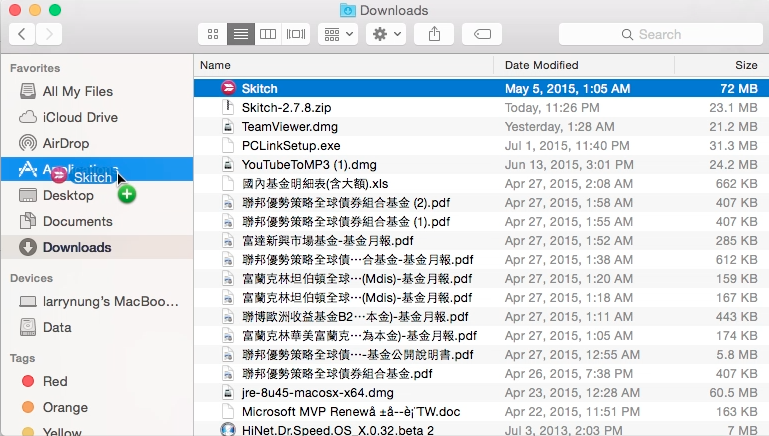Click the Downloads folder icon in title

point(348,10)
